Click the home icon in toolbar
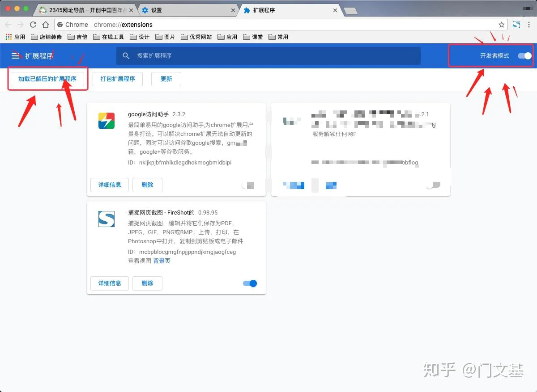This screenshot has width=537, height=392. [46, 25]
